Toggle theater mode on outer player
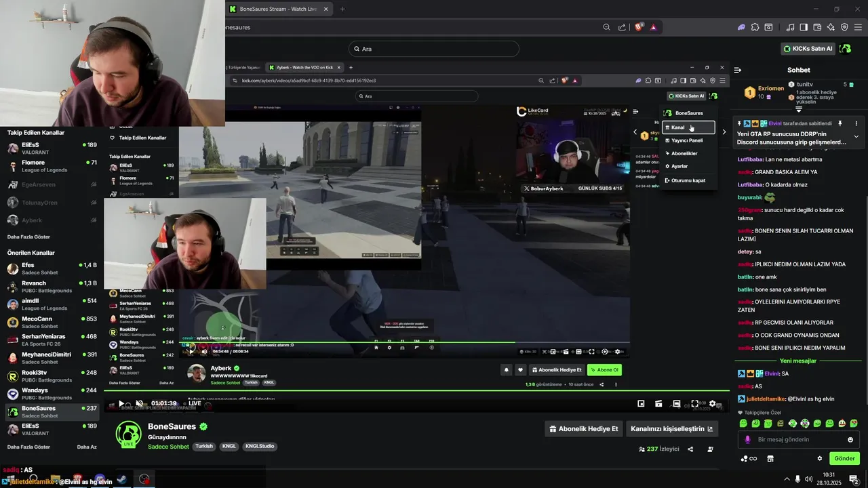Viewport: 868px width, 488px height. tap(676, 403)
